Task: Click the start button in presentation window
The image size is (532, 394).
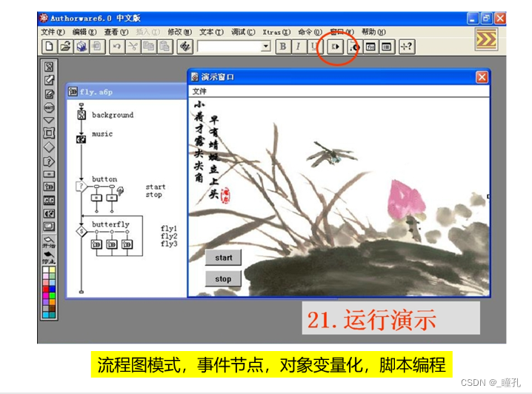Action: (223, 258)
